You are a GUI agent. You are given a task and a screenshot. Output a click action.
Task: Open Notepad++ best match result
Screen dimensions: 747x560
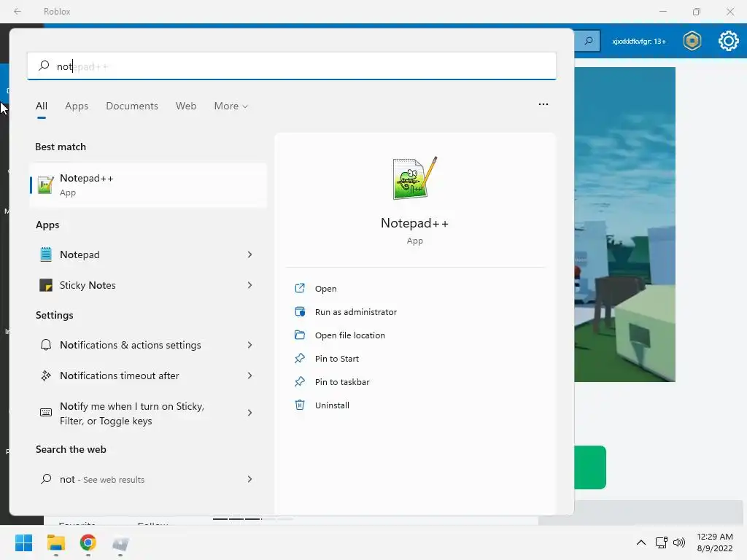[148, 185]
